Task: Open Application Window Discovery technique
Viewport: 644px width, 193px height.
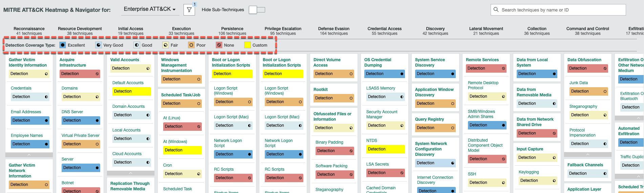Action: 434,92
